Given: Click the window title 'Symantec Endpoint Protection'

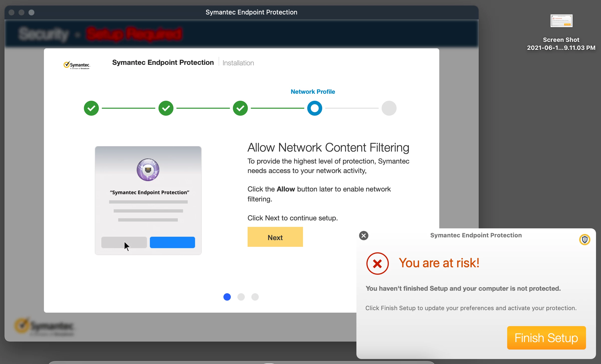Looking at the screenshot, I should click(x=251, y=12).
